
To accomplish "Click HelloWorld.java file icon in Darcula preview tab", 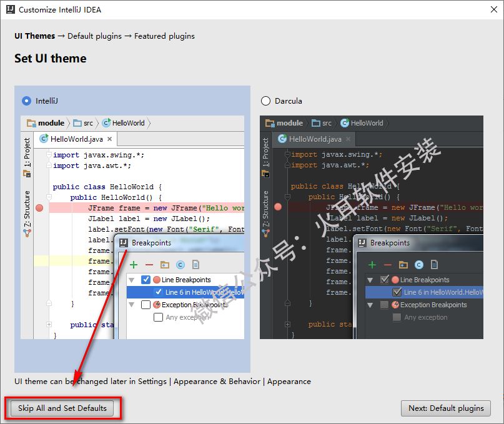I will tap(282, 139).
